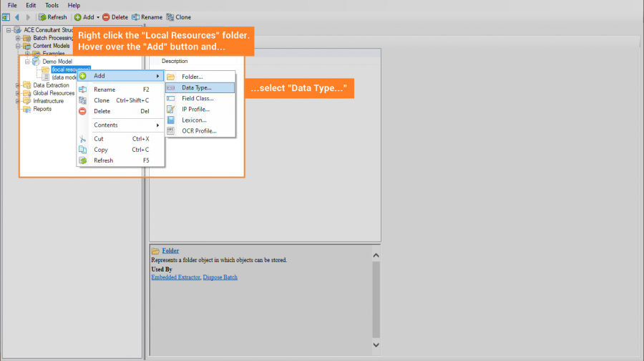This screenshot has width=644, height=361.
Task: Select the Demo Model tree item
Action: pyautogui.click(x=57, y=62)
